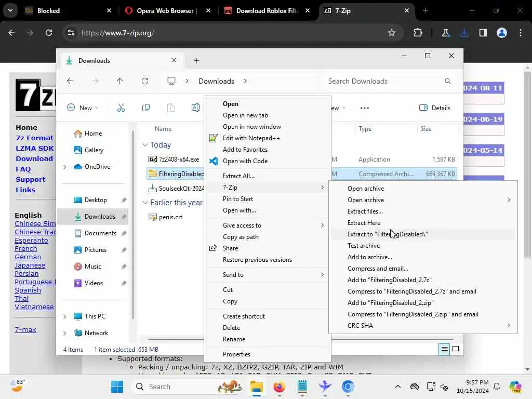Click the Windows taskbar search box

(x=187, y=387)
